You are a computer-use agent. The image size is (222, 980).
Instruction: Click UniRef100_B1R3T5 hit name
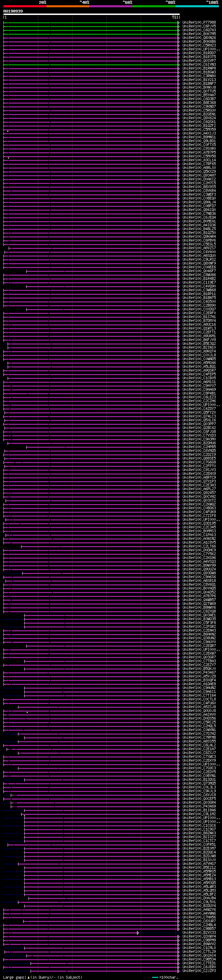pos(199,57)
